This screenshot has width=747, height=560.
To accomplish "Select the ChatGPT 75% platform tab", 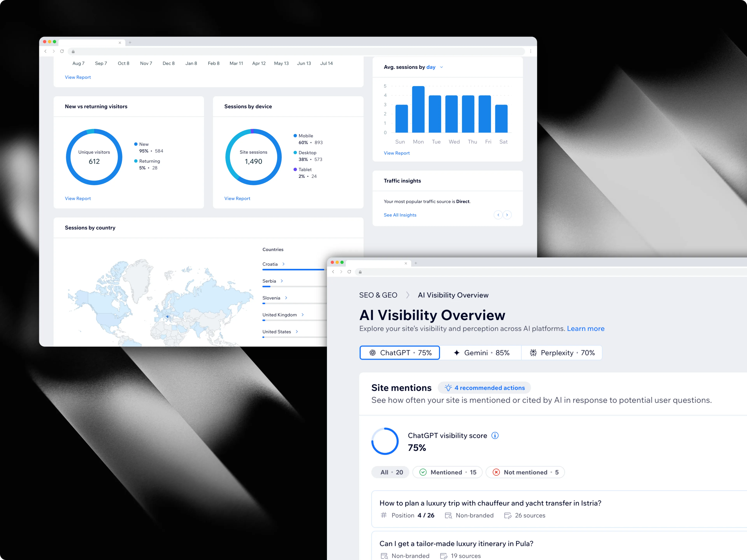I will [x=400, y=353].
